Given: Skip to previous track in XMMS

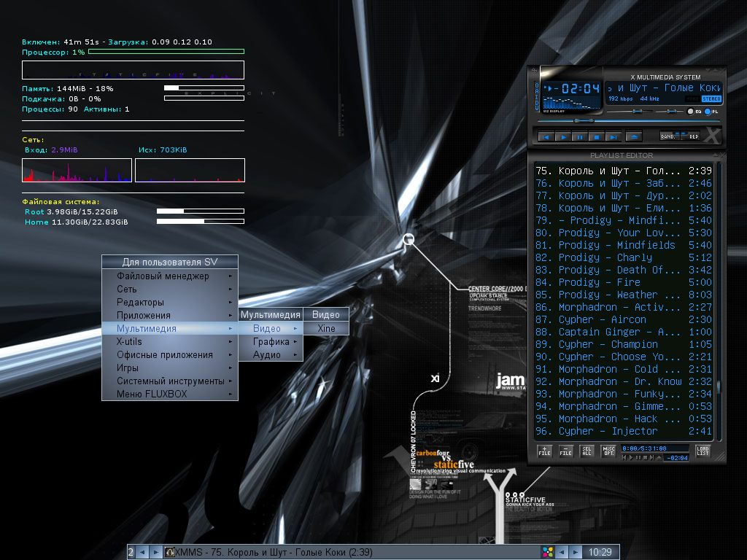Looking at the screenshot, I should point(545,136).
